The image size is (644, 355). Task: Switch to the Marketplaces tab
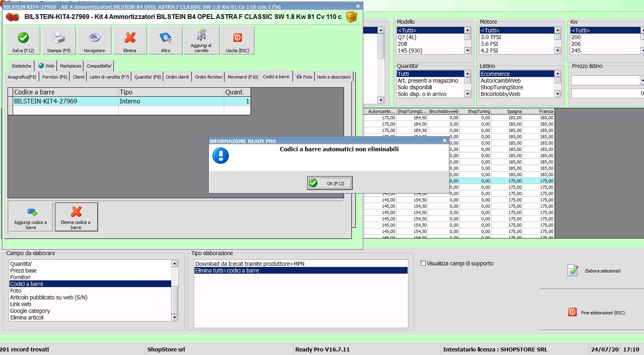click(x=70, y=66)
